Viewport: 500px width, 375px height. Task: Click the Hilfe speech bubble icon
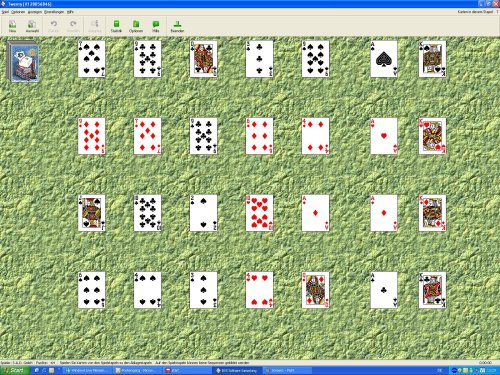156,26
